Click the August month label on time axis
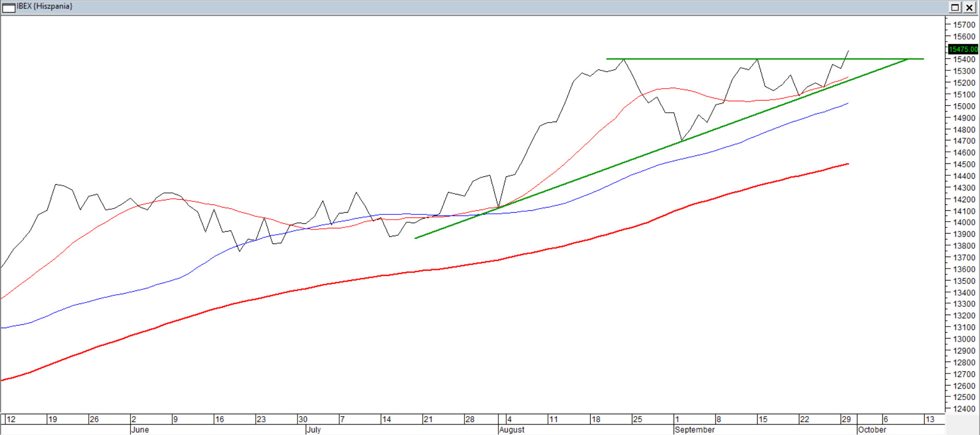The image size is (980, 435). point(511,430)
